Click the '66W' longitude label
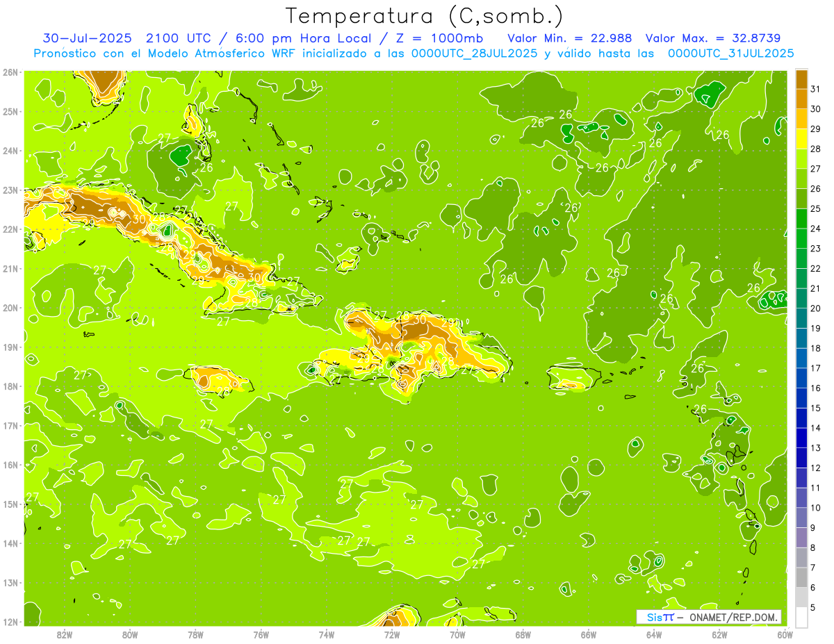 point(589,634)
